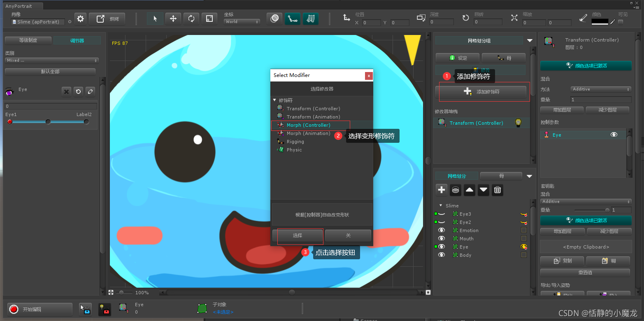Reset the Eye controller value icon

coord(79,91)
